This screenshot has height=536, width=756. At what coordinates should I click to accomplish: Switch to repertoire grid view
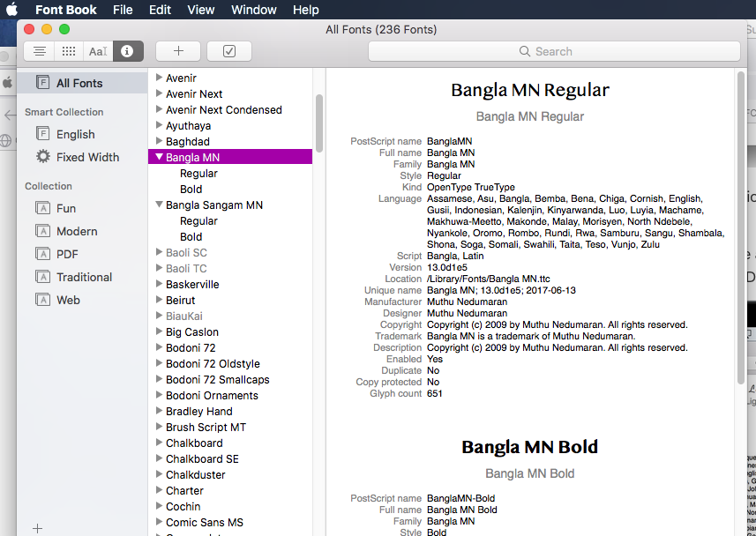pos(69,51)
